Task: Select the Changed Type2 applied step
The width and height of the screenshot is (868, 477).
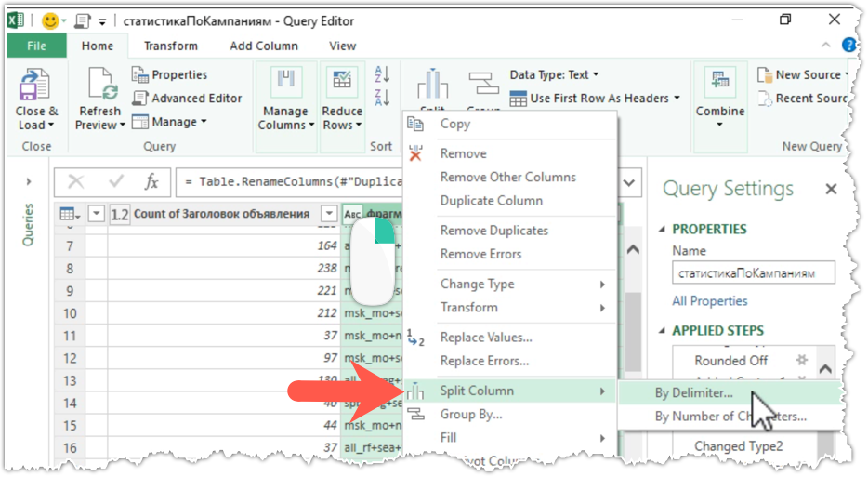Action: click(739, 446)
